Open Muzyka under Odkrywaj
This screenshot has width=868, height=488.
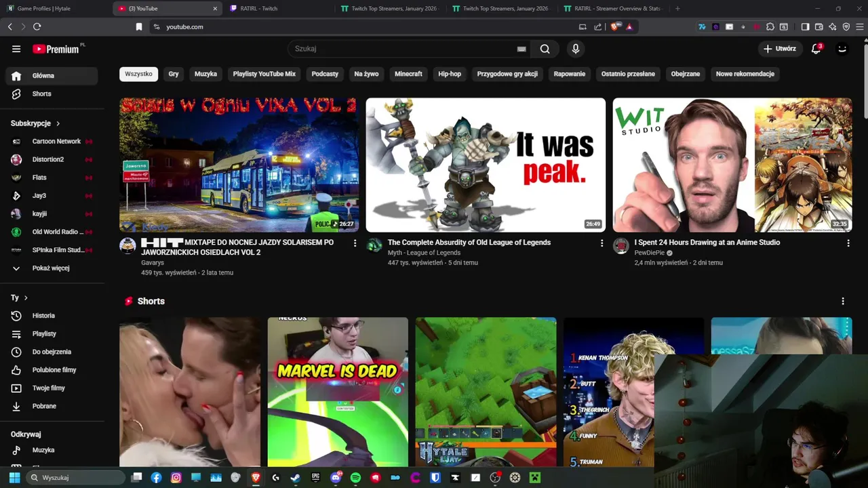52,450
